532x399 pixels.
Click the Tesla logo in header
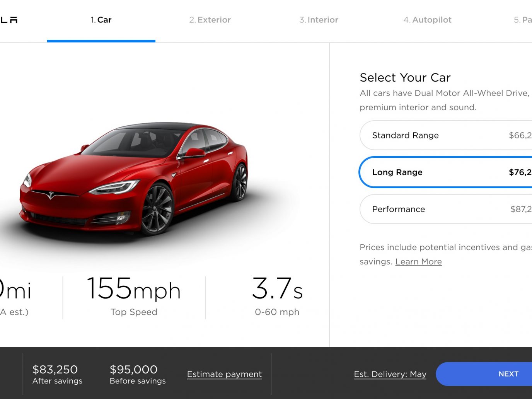pyautogui.click(x=9, y=20)
